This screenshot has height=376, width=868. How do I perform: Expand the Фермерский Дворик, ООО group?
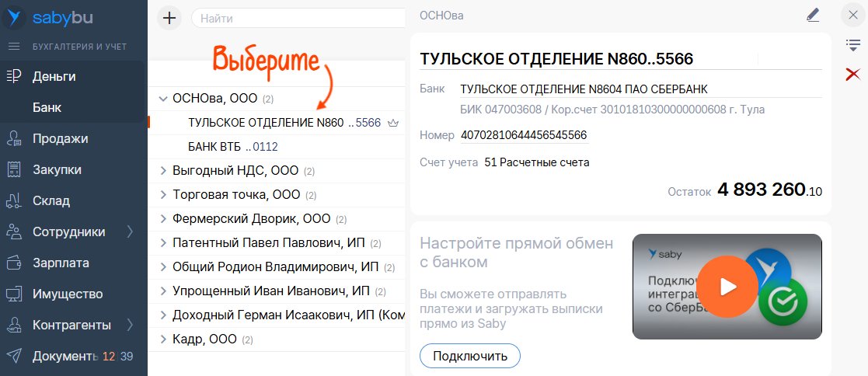click(163, 218)
